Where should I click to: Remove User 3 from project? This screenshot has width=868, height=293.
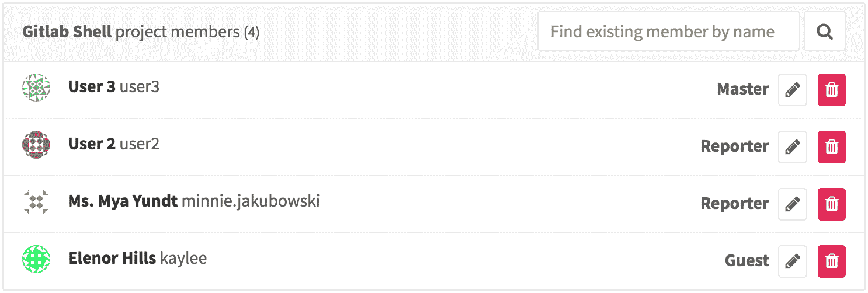point(831,90)
